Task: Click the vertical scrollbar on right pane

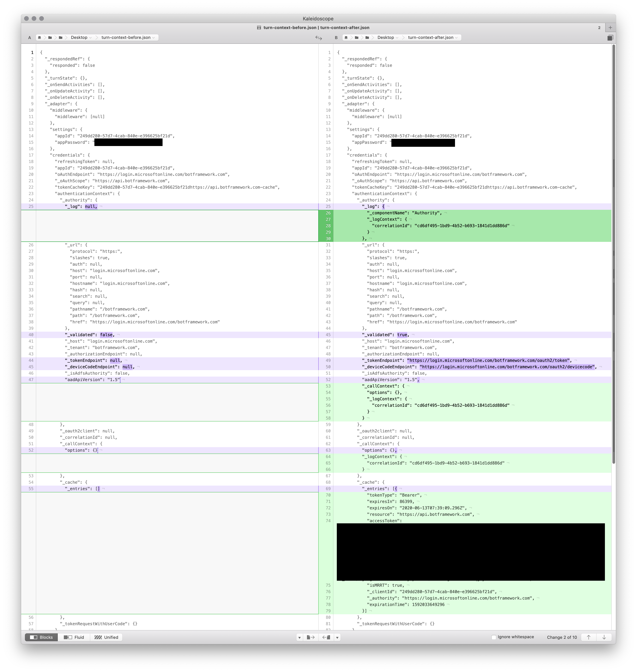Action: (x=614, y=254)
